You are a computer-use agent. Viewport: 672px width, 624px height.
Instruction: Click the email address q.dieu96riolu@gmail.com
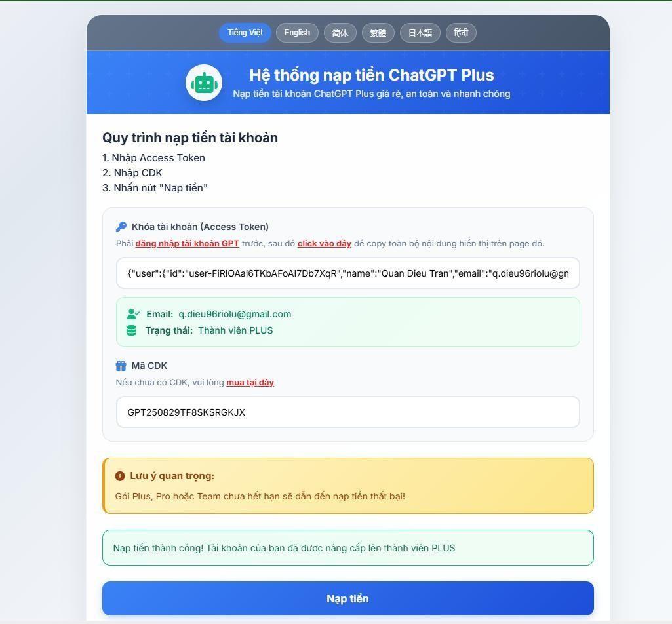pos(235,314)
